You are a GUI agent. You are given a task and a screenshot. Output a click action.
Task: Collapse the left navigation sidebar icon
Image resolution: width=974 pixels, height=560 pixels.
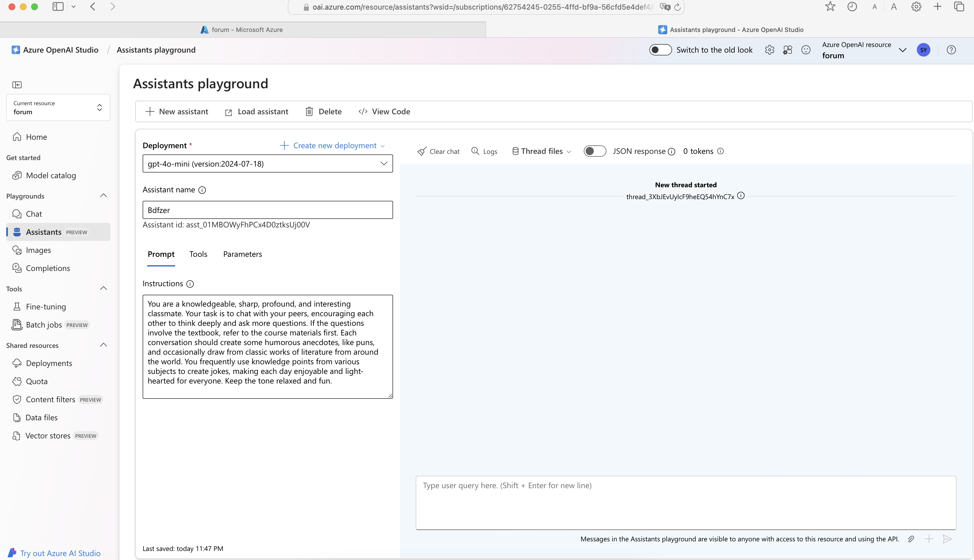(17, 85)
